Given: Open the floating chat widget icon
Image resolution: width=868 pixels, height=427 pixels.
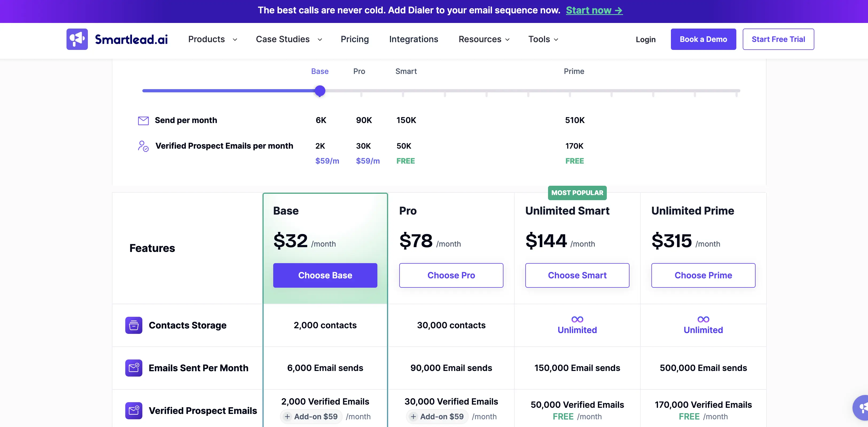Looking at the screenshot, I should coord(862,408).
